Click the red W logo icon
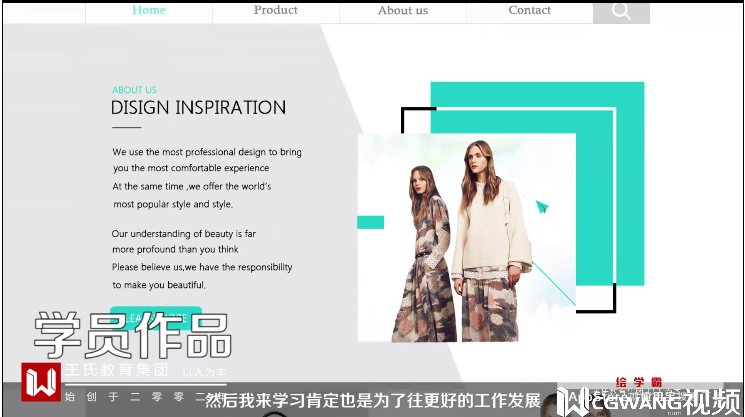The width and height of the screenshot is (745, 417). [41, 382]
